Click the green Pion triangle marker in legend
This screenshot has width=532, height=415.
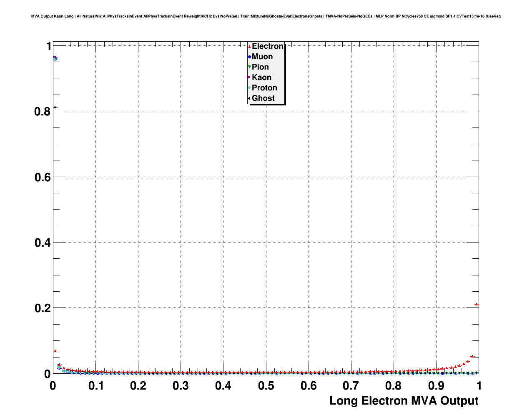click(x=249, y=67)
